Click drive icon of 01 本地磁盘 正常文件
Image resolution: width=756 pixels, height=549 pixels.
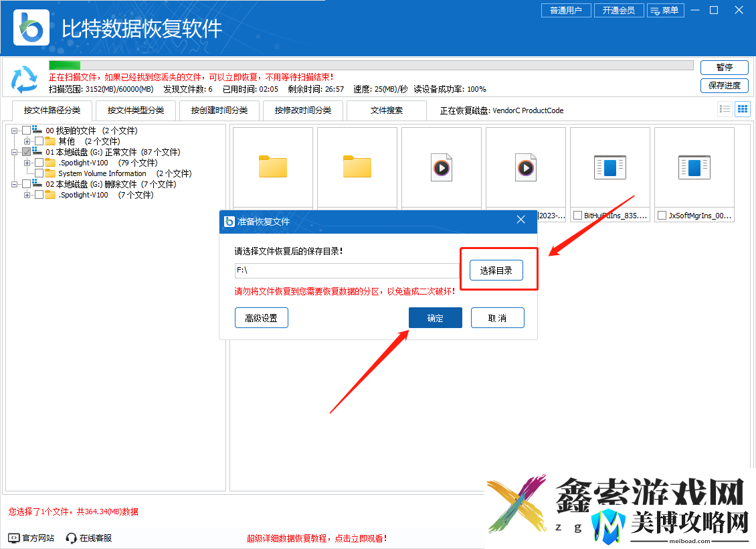point(37,151)
